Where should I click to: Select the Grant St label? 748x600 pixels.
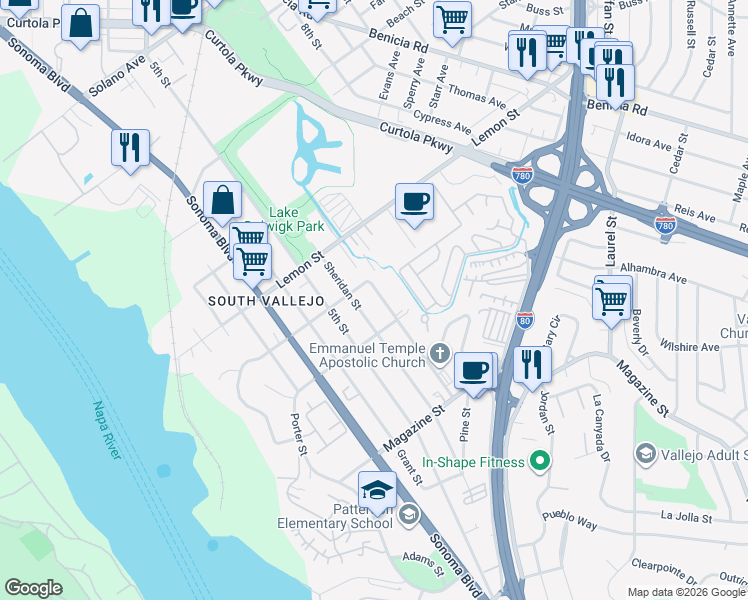tap(409, 468)
